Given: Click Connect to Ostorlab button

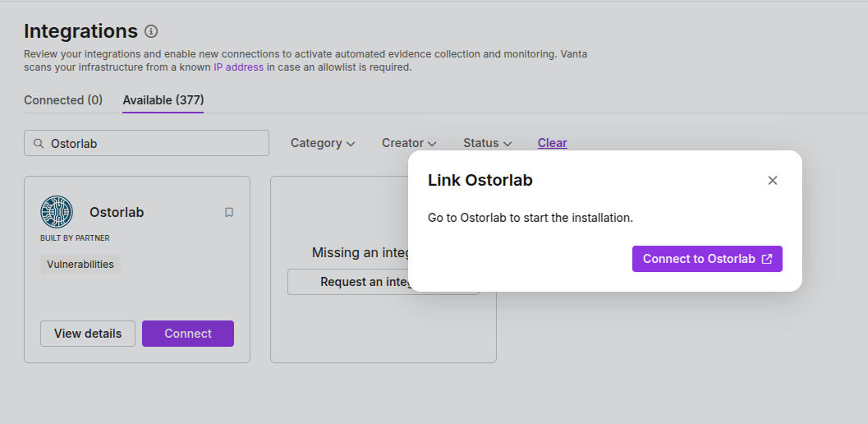Looking at the screenshot, I should pos(707,259).
